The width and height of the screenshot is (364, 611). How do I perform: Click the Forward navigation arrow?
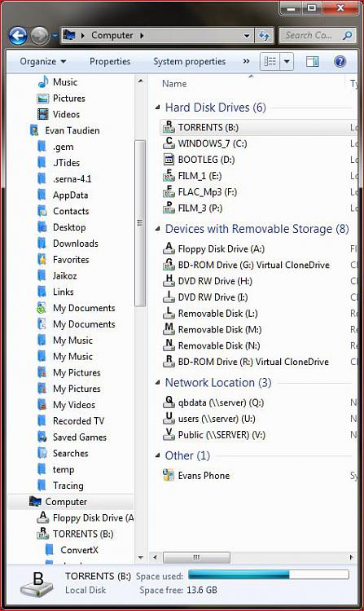[x=40, y=36]
